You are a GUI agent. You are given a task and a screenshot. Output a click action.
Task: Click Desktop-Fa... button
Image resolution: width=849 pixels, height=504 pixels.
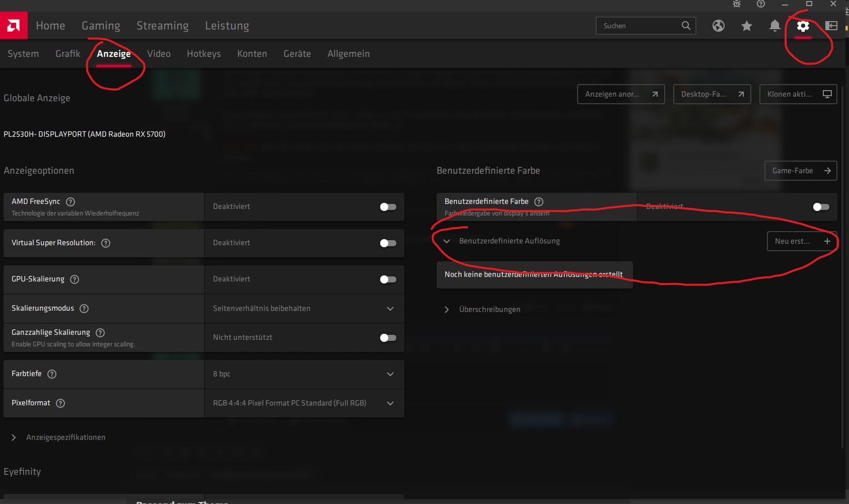pyautogui.click(x=712, y=94)
